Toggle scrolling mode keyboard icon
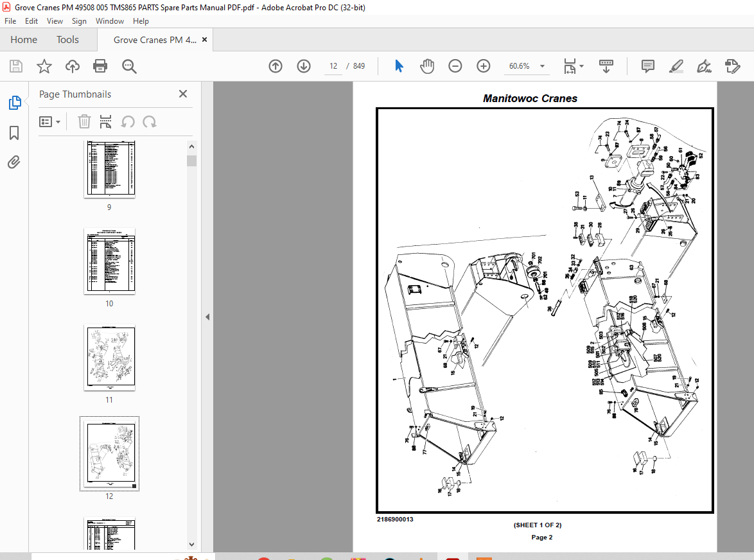 click(606, 66)
